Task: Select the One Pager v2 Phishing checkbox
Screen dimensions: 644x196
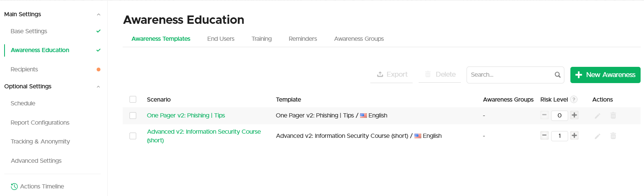Action: pos(133,116)
